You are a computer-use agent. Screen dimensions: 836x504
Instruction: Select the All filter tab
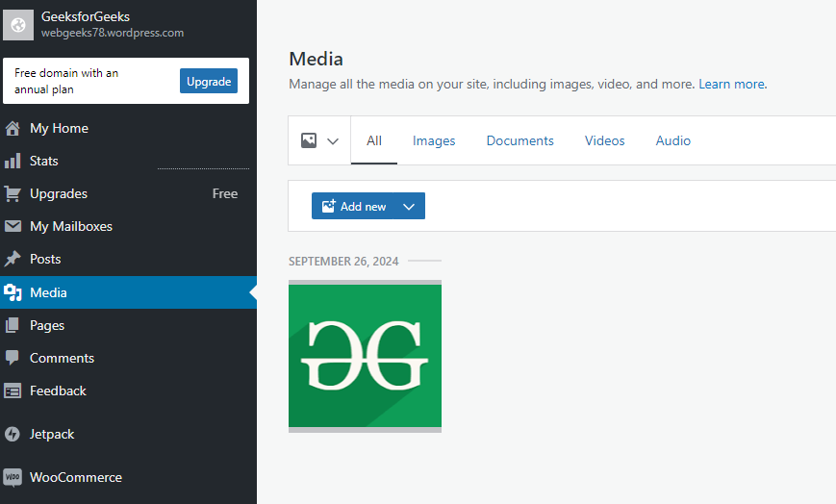[x=374, y=140]
